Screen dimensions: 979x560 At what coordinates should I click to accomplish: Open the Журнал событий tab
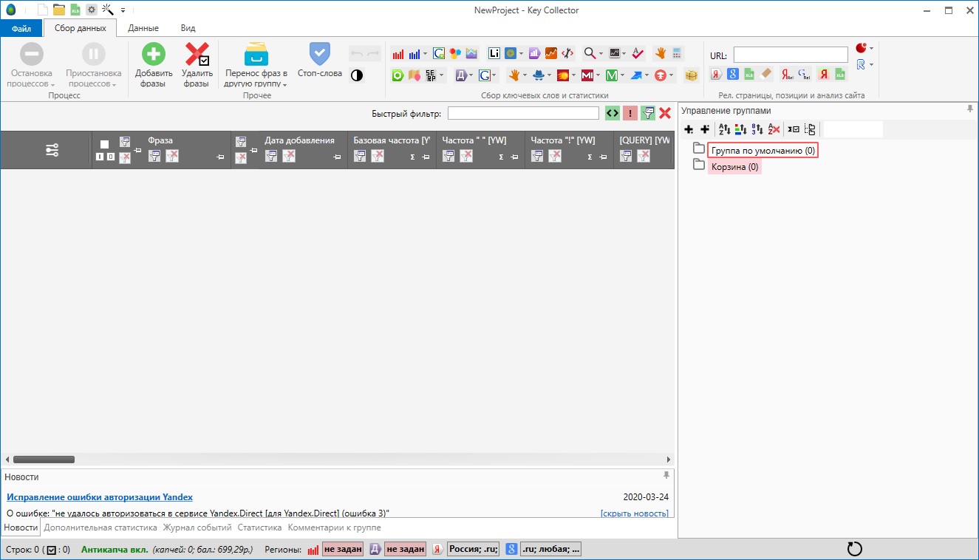(197, 527)
